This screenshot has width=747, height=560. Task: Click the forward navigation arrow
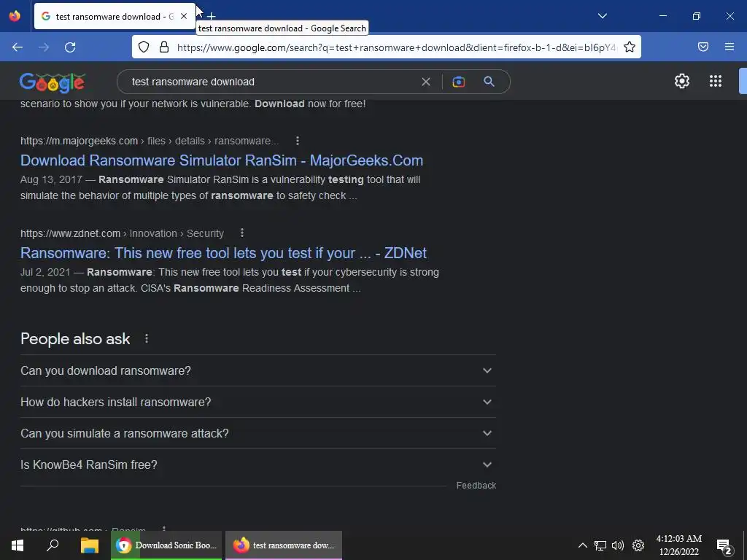click(x=44, y=47)
